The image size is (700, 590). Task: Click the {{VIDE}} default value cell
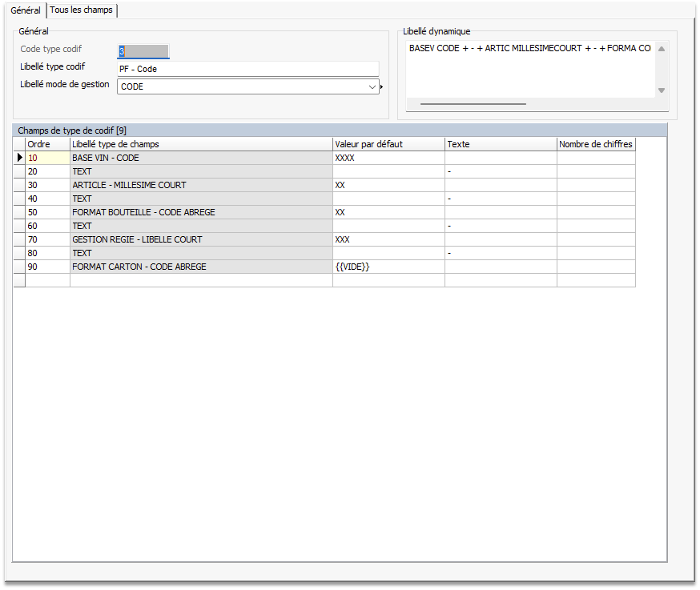pyautogui.click(x=388, y=267)
